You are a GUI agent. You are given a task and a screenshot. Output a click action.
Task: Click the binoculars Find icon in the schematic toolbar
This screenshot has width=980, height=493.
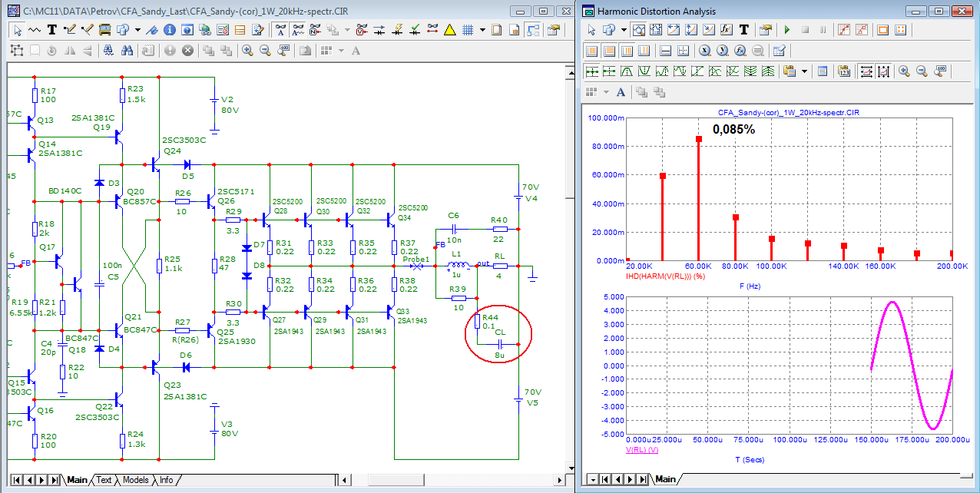coord(127,51)
